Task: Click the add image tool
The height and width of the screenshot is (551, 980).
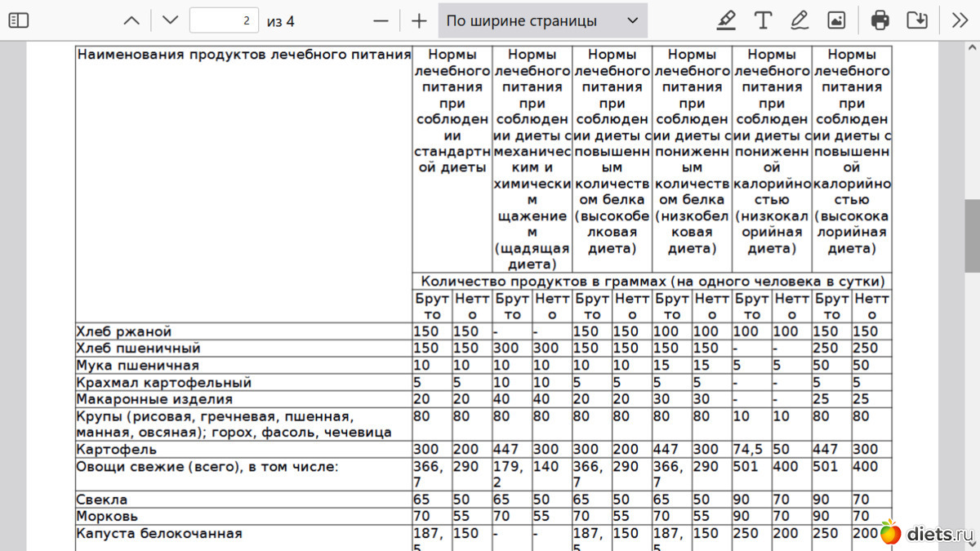Action: 836,20
